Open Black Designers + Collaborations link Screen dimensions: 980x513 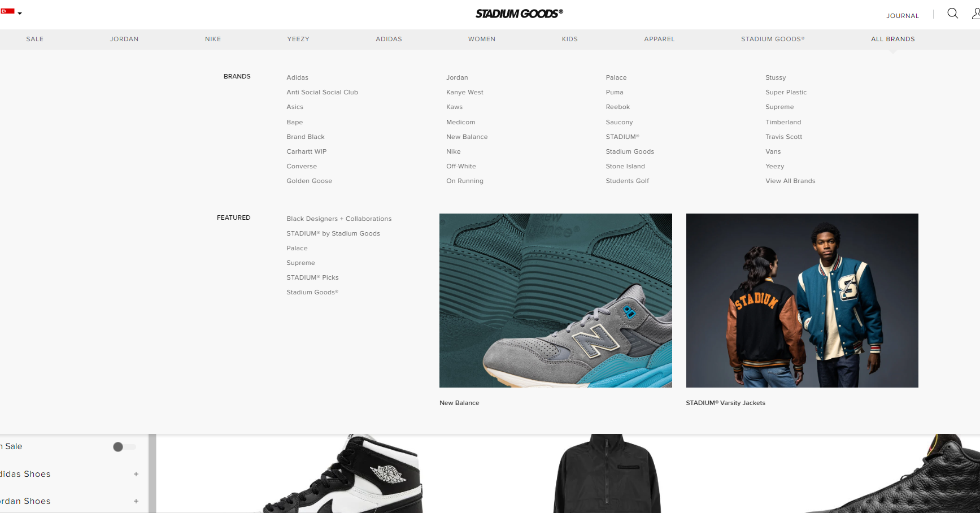339,219
